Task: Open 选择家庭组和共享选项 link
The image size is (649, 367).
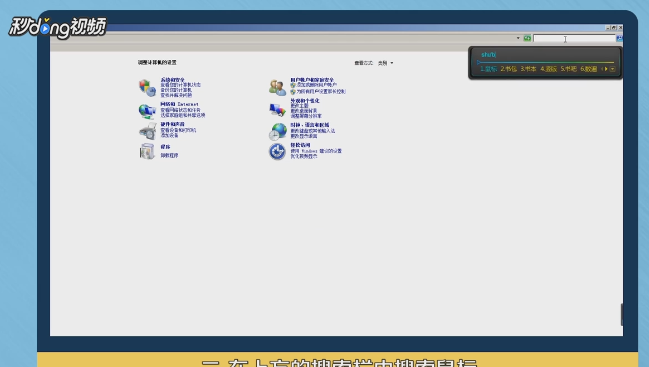Action: click(183, 115)
